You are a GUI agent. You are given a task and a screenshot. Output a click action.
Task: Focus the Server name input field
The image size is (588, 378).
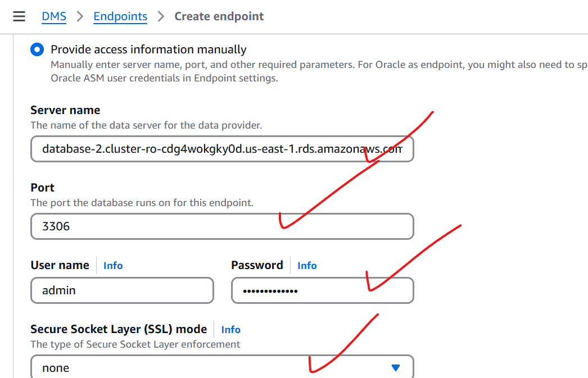pyautogui.click(x=222, y=149)
